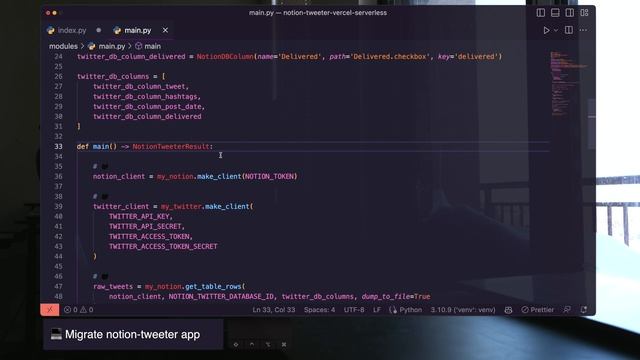Toggle the secondary sidebar layout icon
Image resolution: width=640 pixels, height=360 pixels.
pos(569,13)
